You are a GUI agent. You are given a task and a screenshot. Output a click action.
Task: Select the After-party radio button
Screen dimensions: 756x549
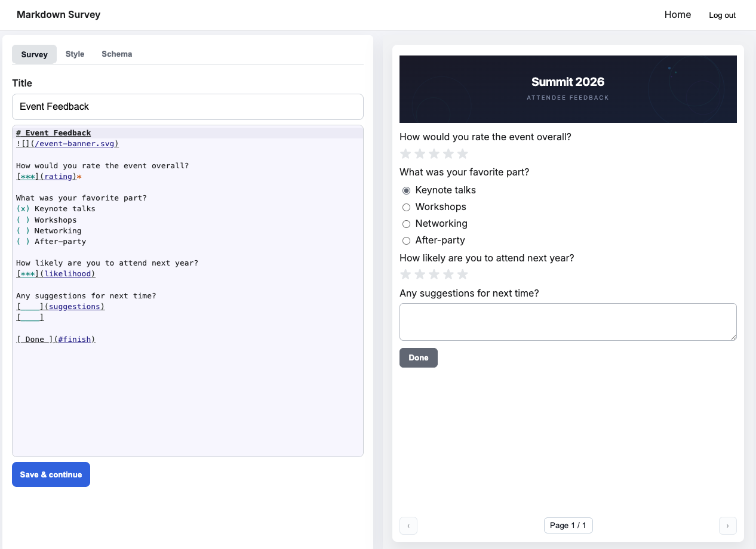(406, 240)
